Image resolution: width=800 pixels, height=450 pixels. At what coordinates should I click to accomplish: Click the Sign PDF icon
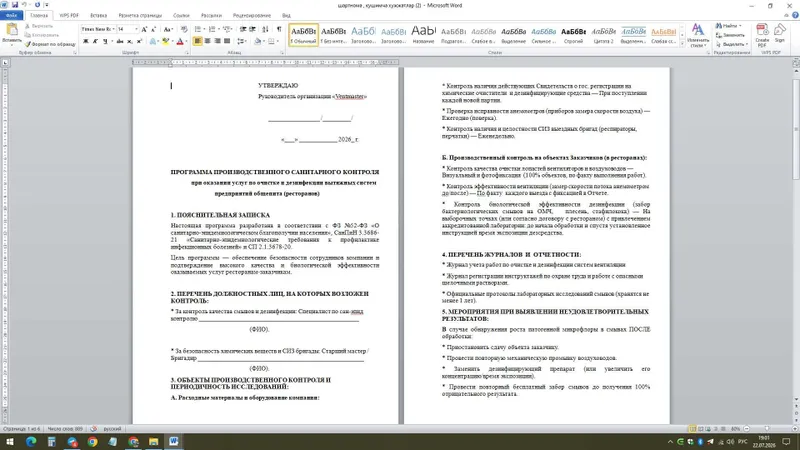point(780,34)
